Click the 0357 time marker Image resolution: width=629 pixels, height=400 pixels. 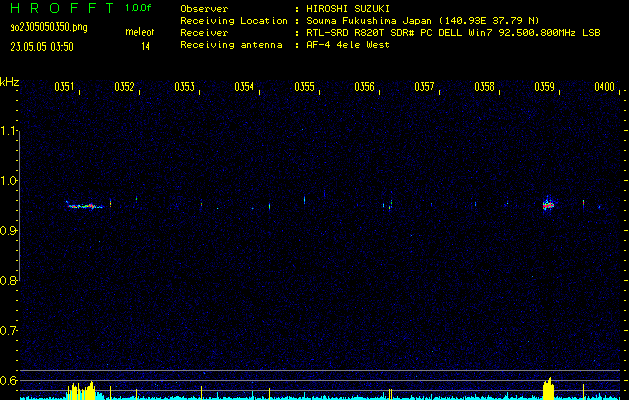424,87
